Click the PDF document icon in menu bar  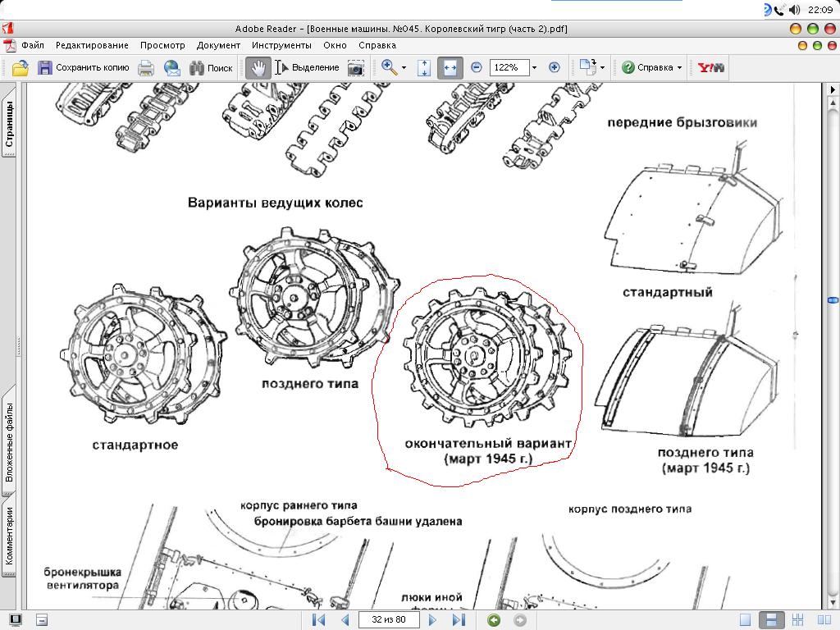[x=9, y=46]
